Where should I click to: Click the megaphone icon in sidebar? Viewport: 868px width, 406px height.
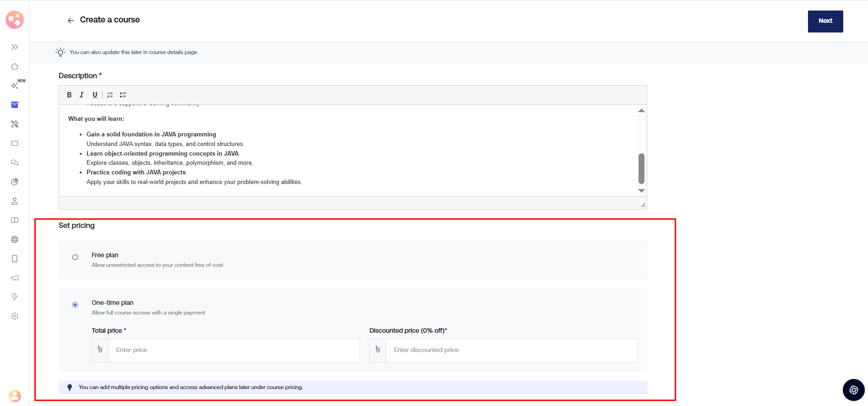tap(15, 278)
